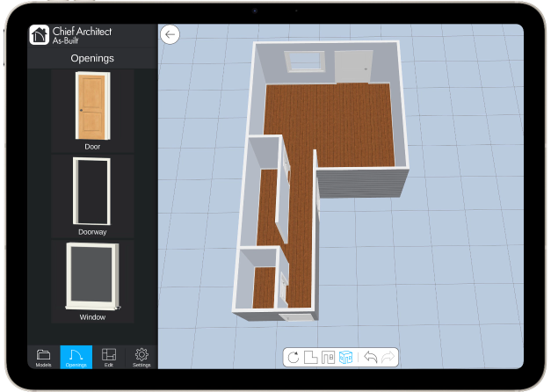
Task: Open the Edit tab
Action: click(x=109, y=357)
